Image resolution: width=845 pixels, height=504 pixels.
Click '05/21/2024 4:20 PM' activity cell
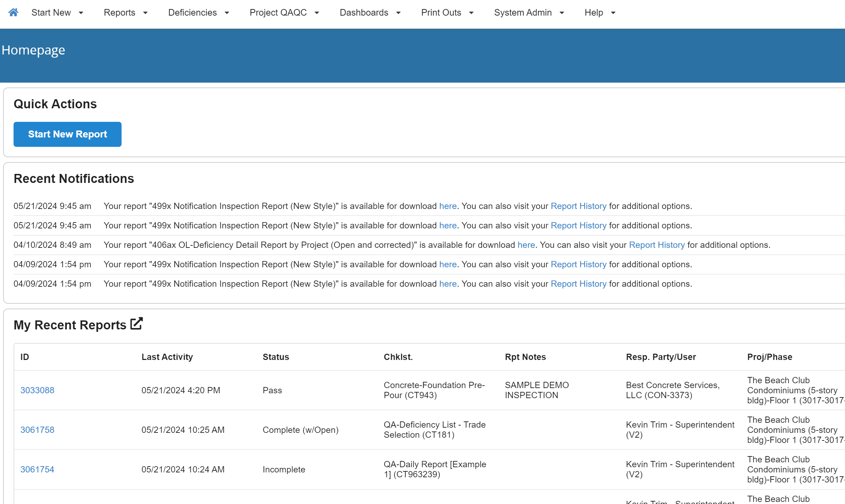click(181, 390)
